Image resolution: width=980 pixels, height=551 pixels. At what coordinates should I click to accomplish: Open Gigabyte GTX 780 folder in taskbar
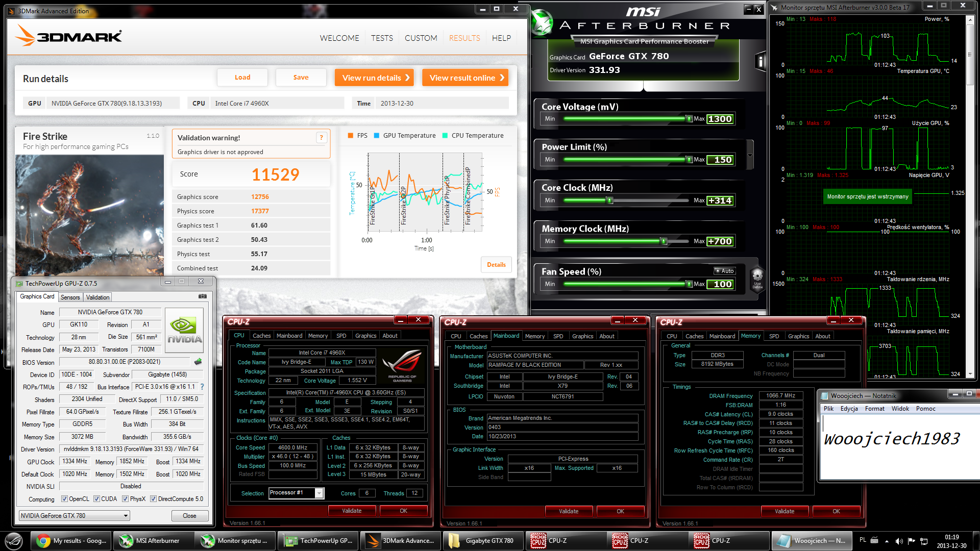(x=481, y=541)
